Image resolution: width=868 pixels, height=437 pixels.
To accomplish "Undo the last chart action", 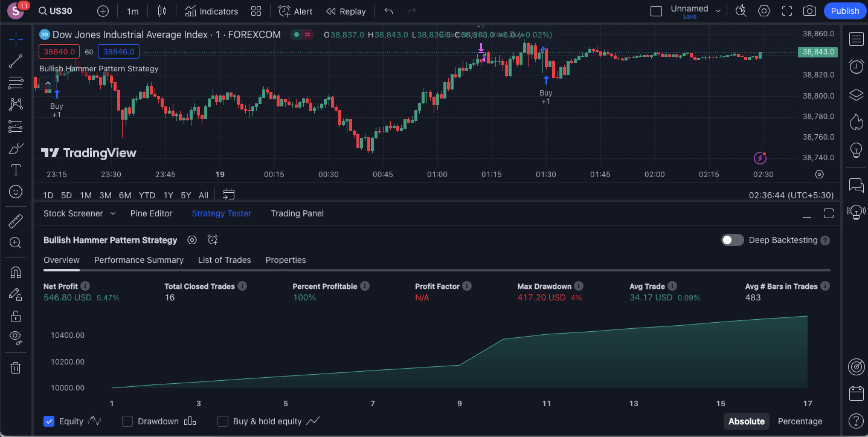I will pos(388,11).
